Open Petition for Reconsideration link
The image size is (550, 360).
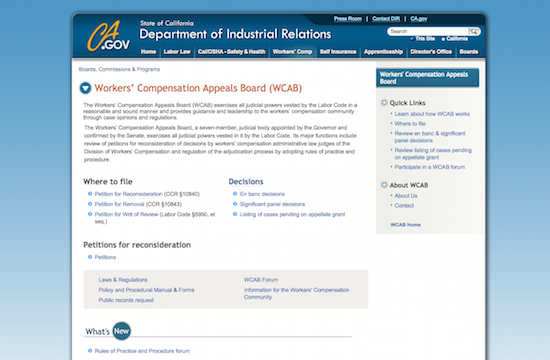click(128, 194)
